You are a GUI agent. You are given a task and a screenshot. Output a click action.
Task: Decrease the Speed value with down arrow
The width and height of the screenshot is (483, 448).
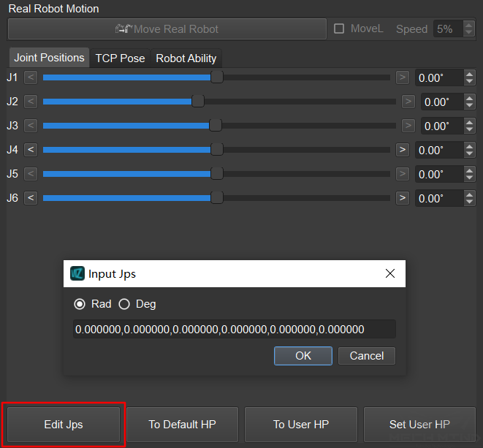click(x=469, y=33)
